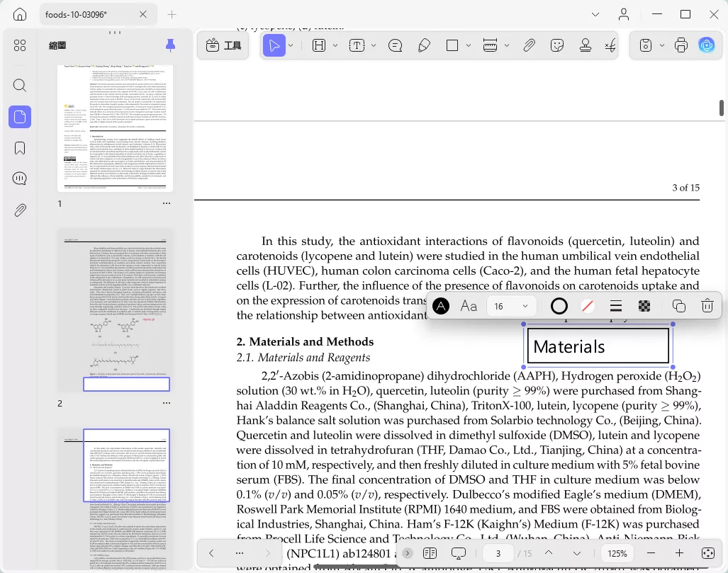Open the font style Aa option
The image size is (728, 573).
click(x=469, y=306)
